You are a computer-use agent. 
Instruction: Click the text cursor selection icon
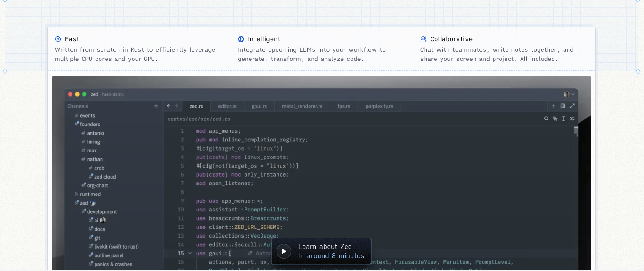[x=564, y=119]
